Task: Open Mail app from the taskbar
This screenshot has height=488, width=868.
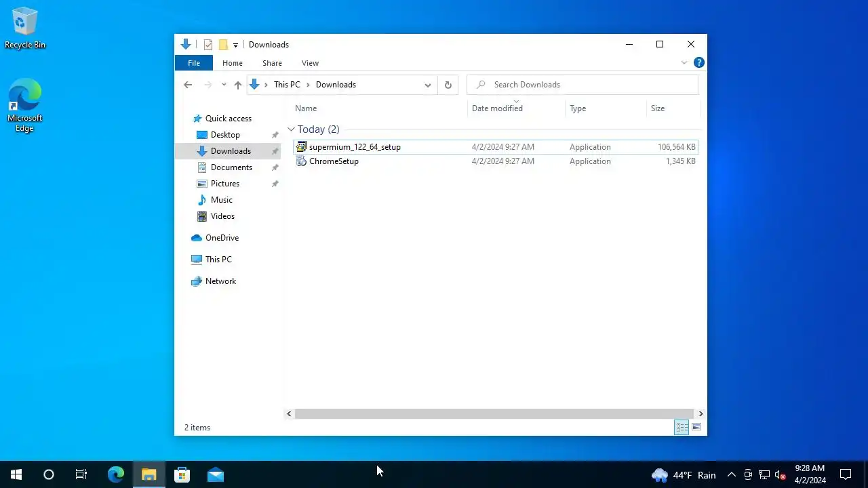Action: 216,474
